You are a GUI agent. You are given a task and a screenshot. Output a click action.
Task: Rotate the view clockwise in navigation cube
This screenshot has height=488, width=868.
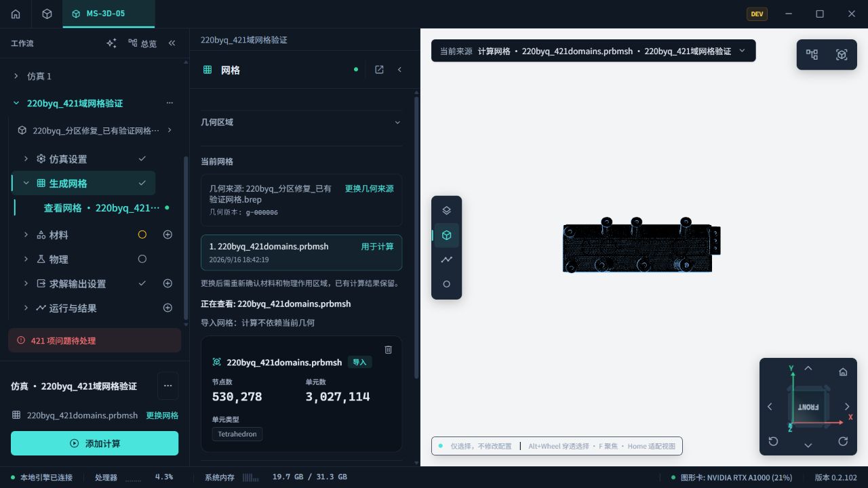[x=843, y=441]
